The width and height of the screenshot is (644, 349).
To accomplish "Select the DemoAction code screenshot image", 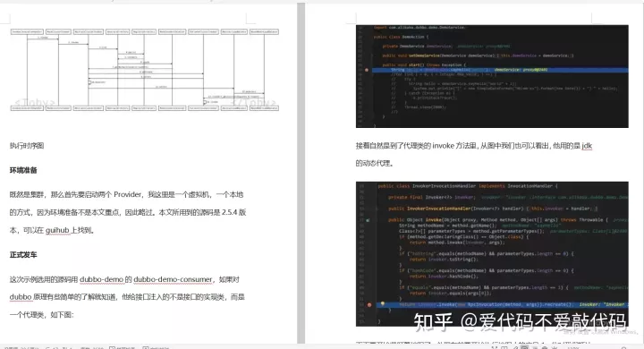I will click(x=492, y=76).
